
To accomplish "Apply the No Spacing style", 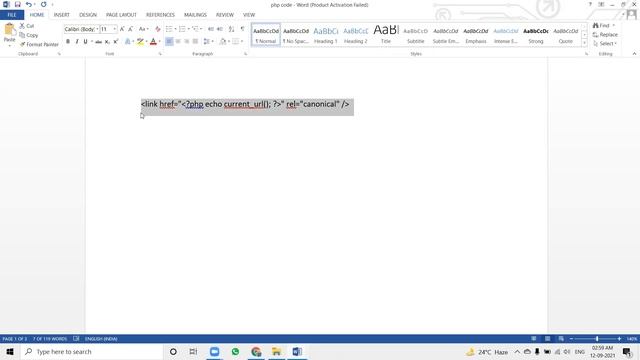I will (296, 35).
